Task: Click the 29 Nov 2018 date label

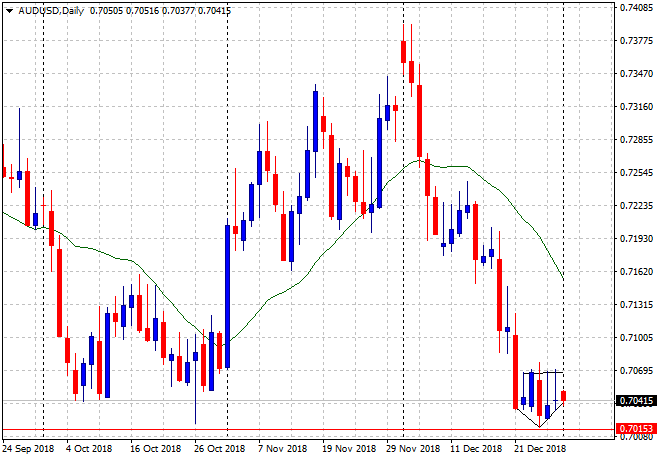Action: click(x=413, y=449)
